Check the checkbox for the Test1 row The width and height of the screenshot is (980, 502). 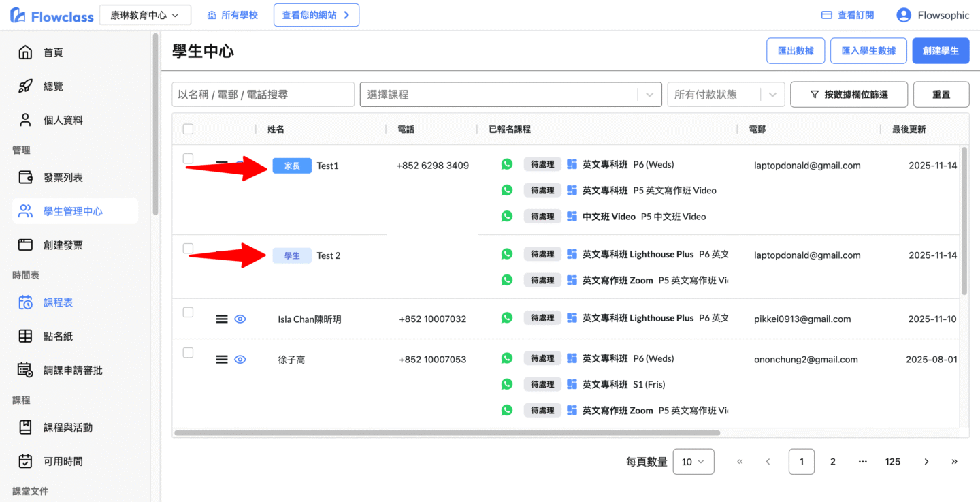click(x=189, y=159)
